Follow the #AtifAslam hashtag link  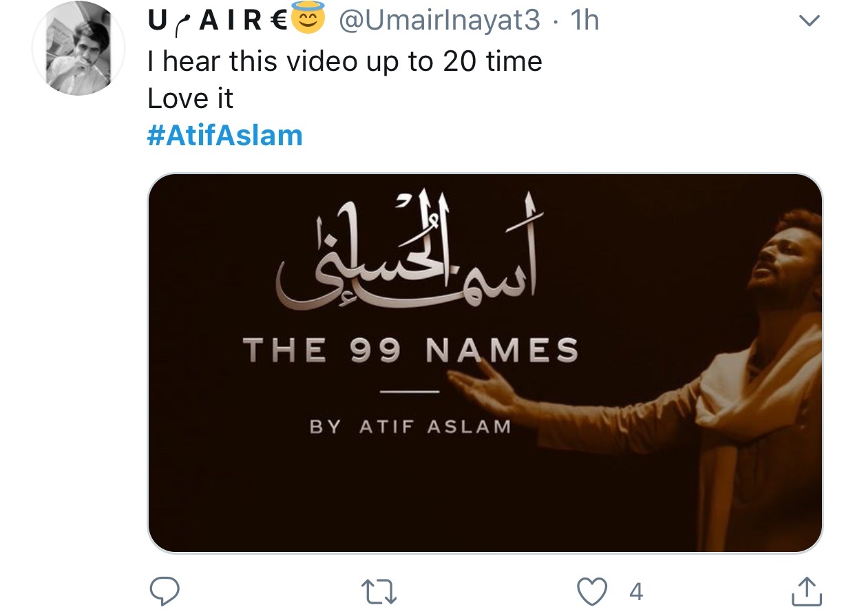(225, 135)
